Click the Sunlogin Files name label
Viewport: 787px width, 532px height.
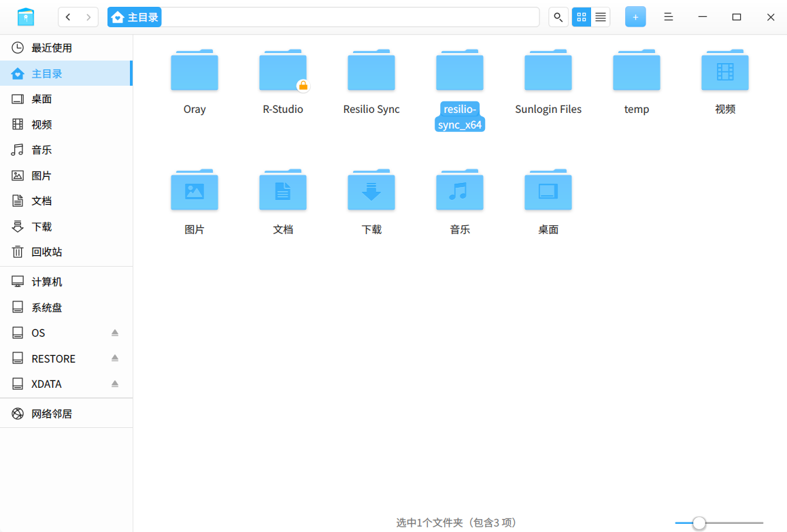click(548, 109)
